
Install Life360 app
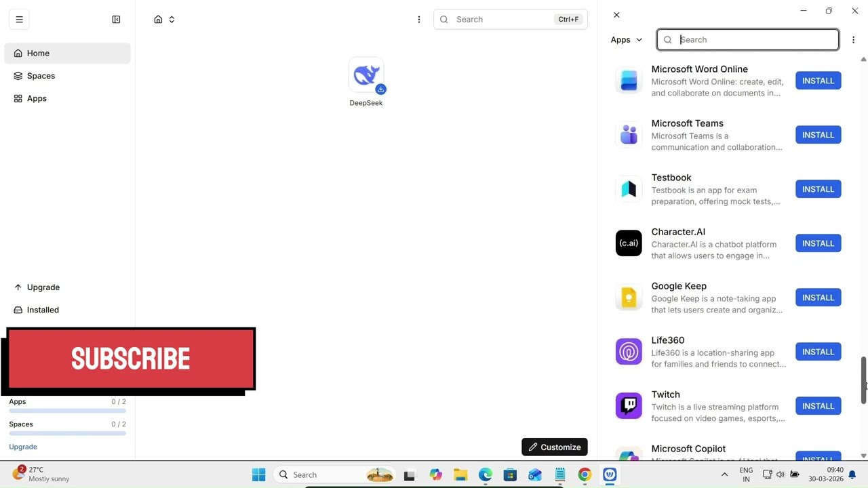click(818, 352)
